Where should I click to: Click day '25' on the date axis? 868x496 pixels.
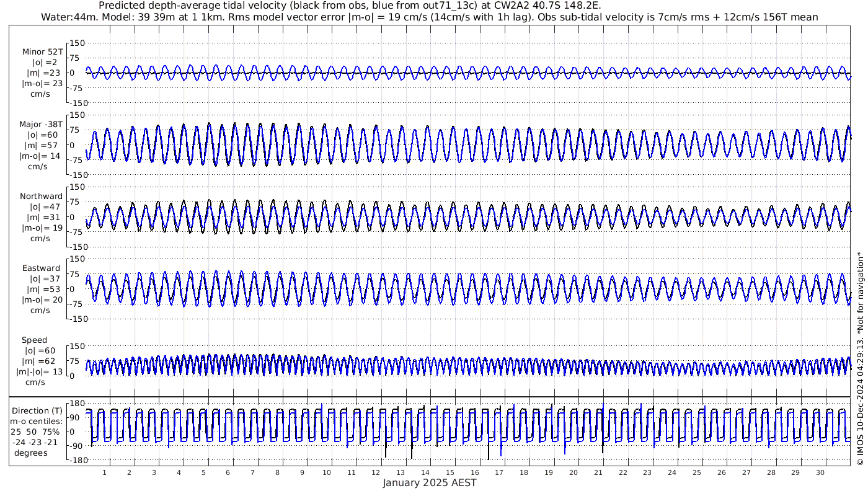pos(697,472)
